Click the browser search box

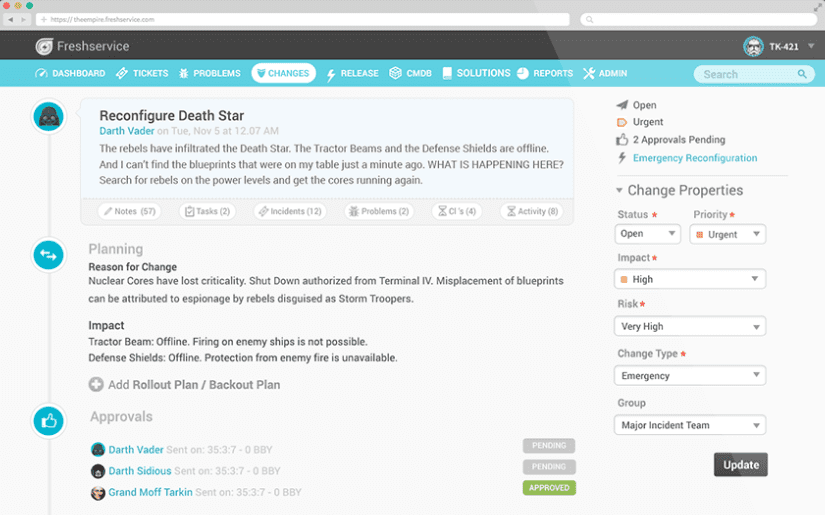coord(698,19)
